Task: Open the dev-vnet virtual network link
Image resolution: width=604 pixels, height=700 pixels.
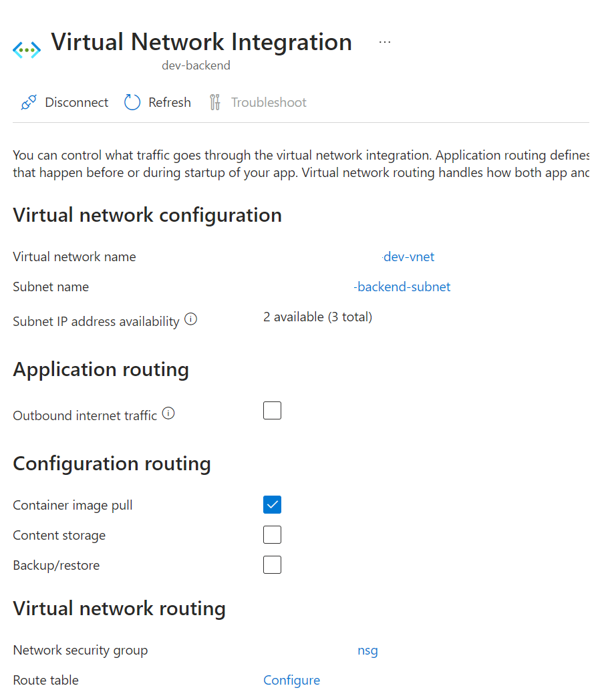Action: 409,256
